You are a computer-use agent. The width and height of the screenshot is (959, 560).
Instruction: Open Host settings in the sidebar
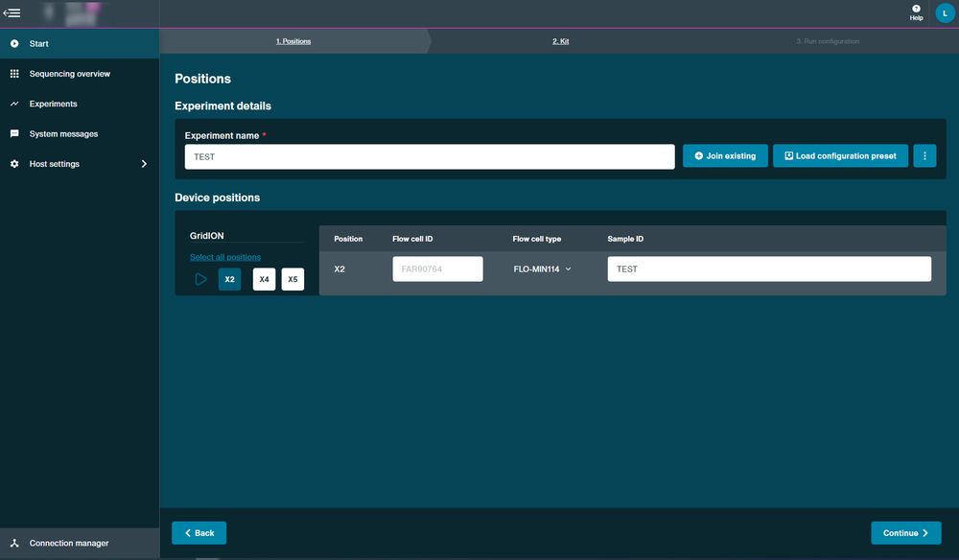80,163
